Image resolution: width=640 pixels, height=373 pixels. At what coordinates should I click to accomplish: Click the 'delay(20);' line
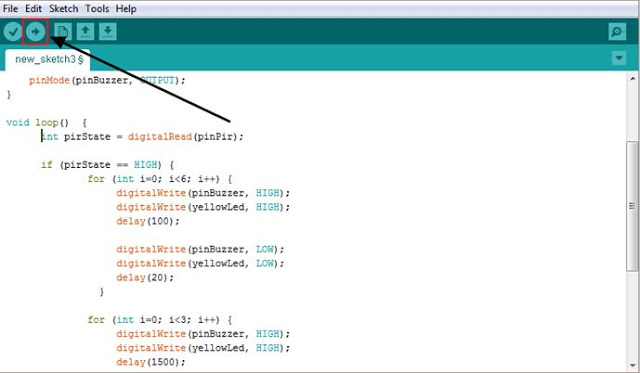(145, 278)
